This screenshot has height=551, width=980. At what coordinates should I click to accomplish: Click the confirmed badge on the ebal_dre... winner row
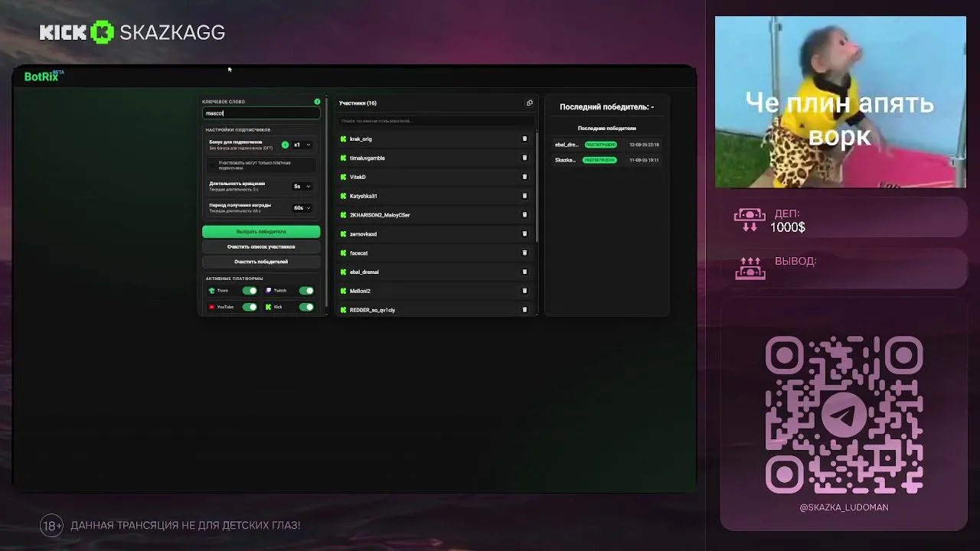pos(601,145)
